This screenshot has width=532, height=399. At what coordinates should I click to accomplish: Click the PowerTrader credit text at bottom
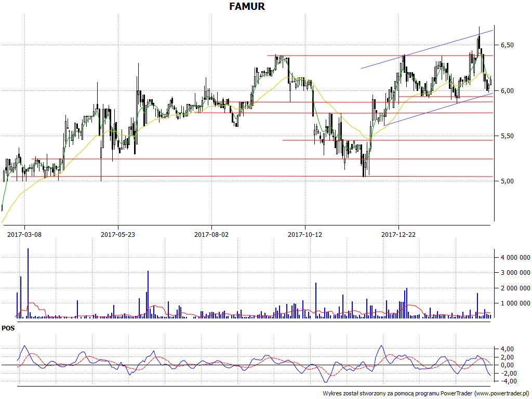(x=426, y=394)
